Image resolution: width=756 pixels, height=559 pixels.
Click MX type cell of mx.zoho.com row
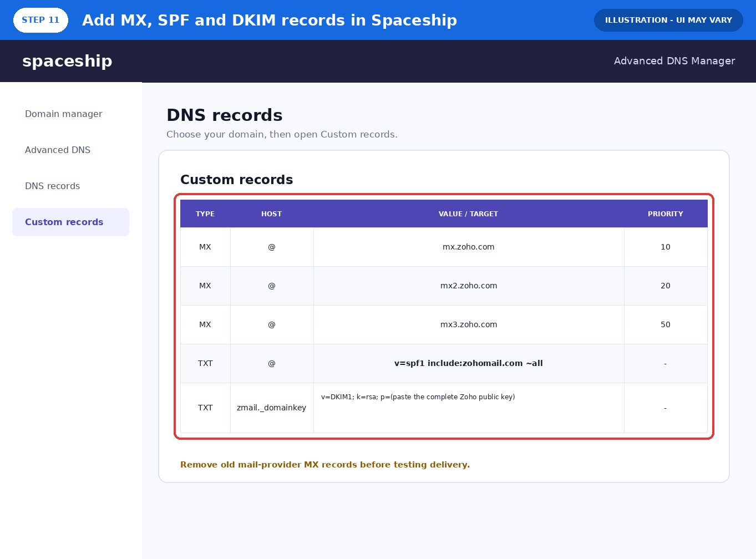(x=205, y=247)
